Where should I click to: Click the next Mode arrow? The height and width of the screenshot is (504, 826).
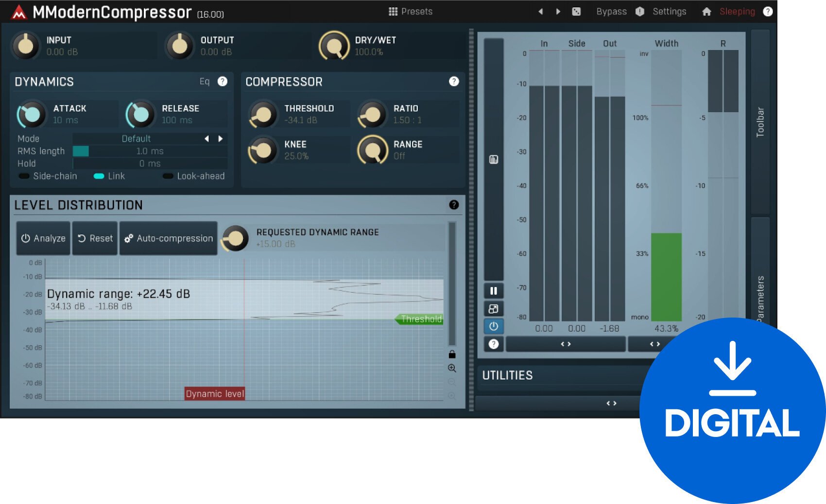(x=221, y=138)
